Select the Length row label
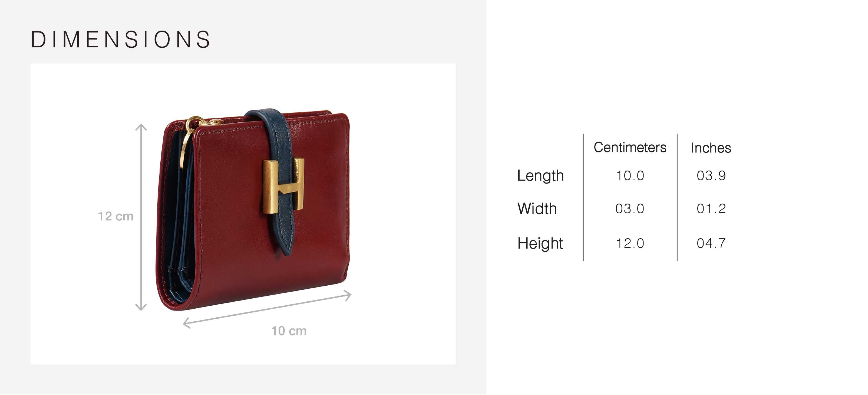Screen dimensions: 868x395 [x=540, y=176]
